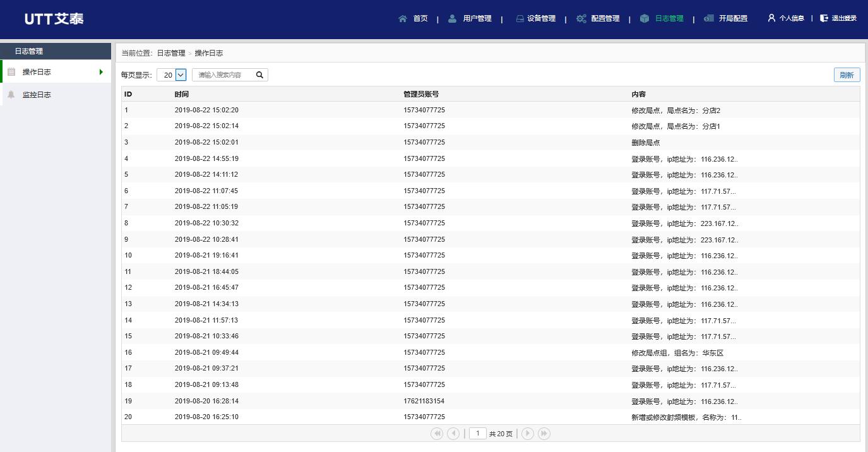Select the bell icon for 监控日志
This screenshot has height=452, width=868.
click(x=11, y=94)
